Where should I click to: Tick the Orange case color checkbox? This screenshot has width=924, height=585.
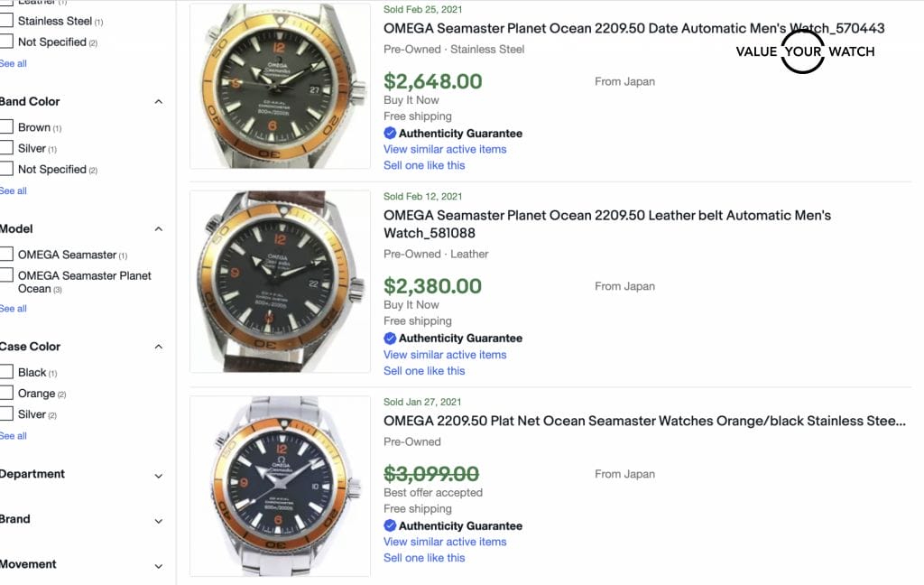[7, 394]
